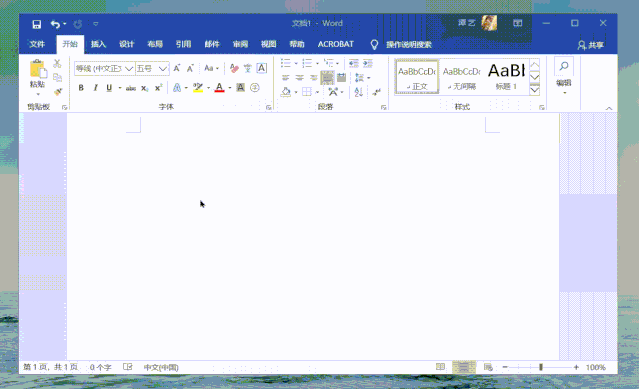Expand the Paste options arrow under 粘贴
The height and width of the screenshot is (389, 639).
click(x=38, y=95)
